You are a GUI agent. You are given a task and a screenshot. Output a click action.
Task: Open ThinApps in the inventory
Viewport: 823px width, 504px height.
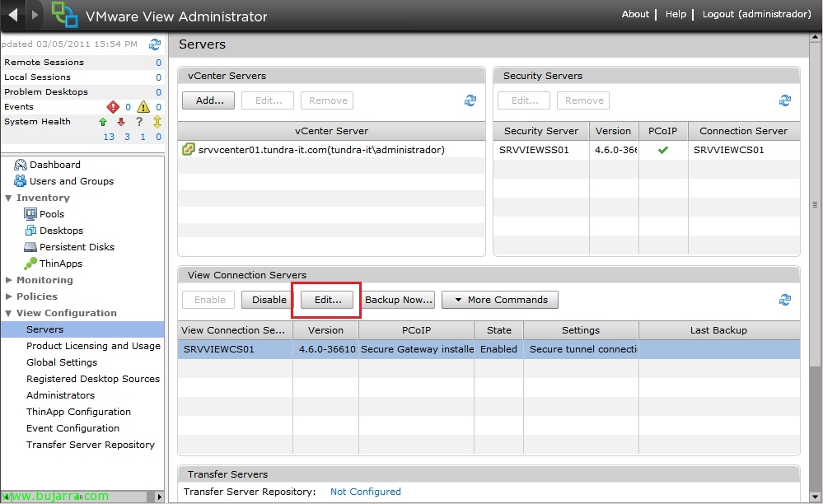pyautogui.click(x=60, y=264)
